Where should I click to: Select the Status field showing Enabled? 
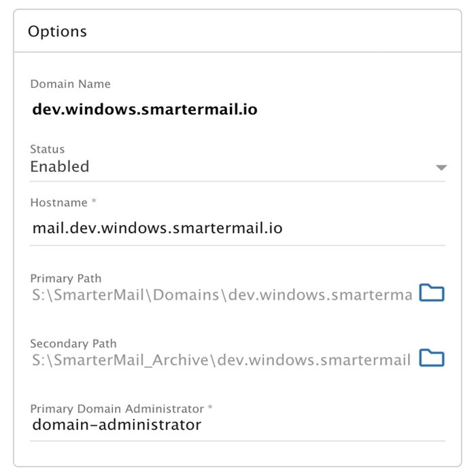pos(237,167)
